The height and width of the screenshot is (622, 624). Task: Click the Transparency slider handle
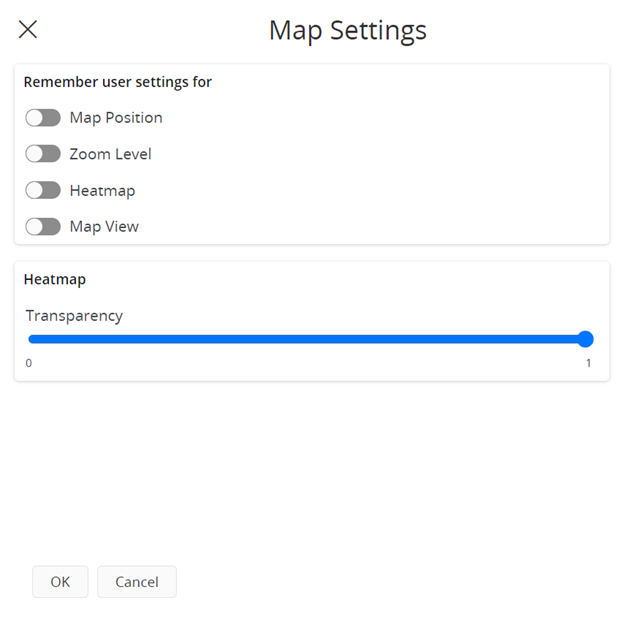[586, 339]
